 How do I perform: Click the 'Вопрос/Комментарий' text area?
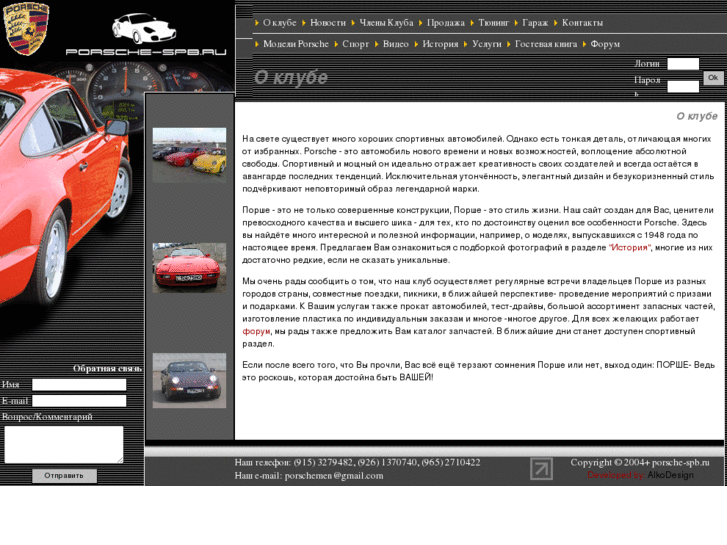(64, 444)
